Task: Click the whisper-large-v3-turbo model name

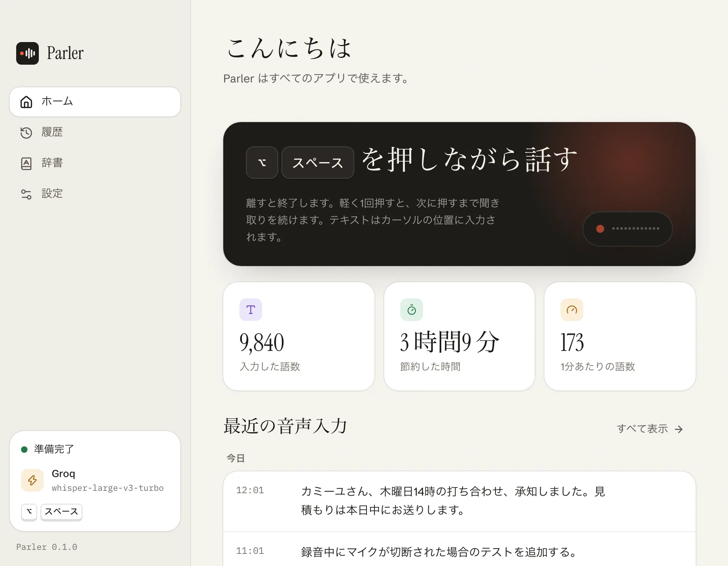Action: (x=108, y=488)
